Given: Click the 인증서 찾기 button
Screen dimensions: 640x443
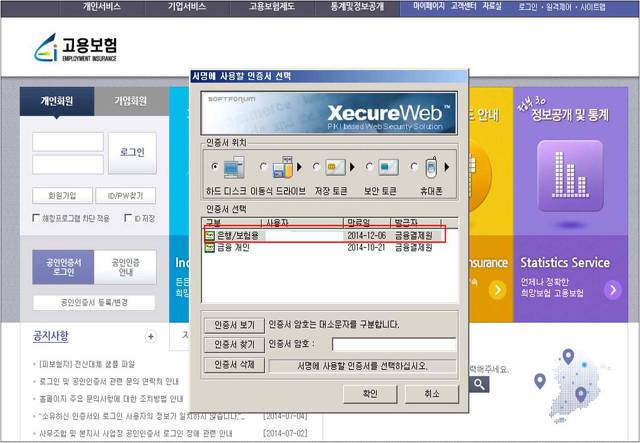Looking at the screenshot, I should click(x=234, y=345).
